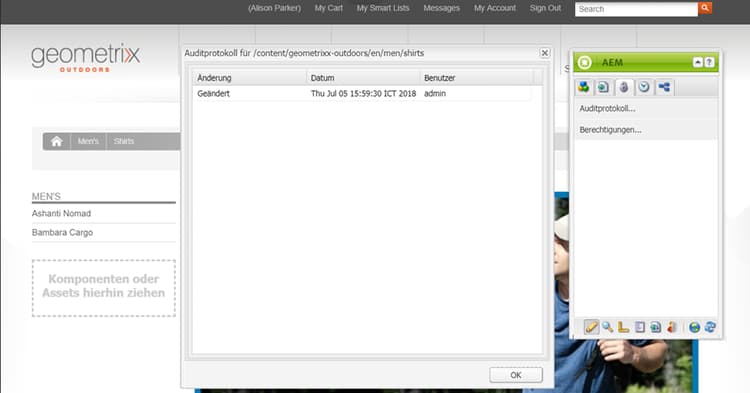Open Client Context person icon
The height and width of the screenshot is (393, 750).
pyautogui.click(x=672, y=327)
